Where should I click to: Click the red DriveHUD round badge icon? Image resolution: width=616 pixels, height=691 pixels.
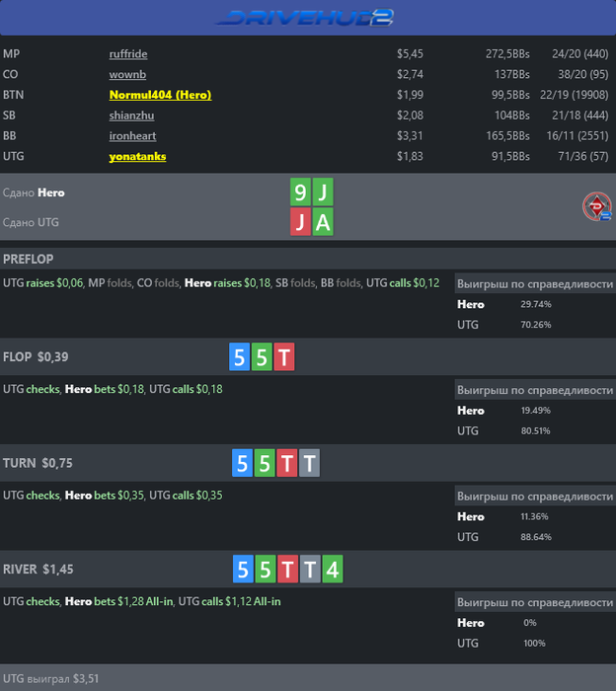(x=597, y=206)
